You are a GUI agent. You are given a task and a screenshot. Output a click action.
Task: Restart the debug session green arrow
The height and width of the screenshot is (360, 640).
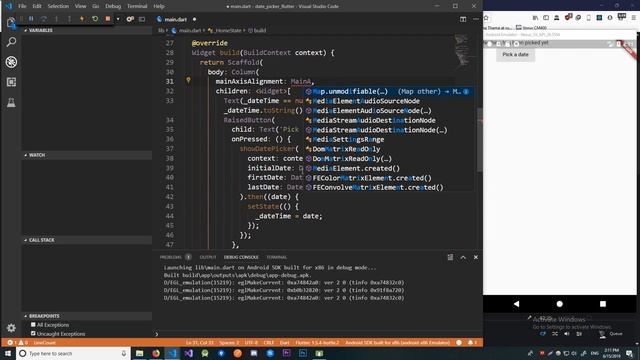[x=95, y=19]
